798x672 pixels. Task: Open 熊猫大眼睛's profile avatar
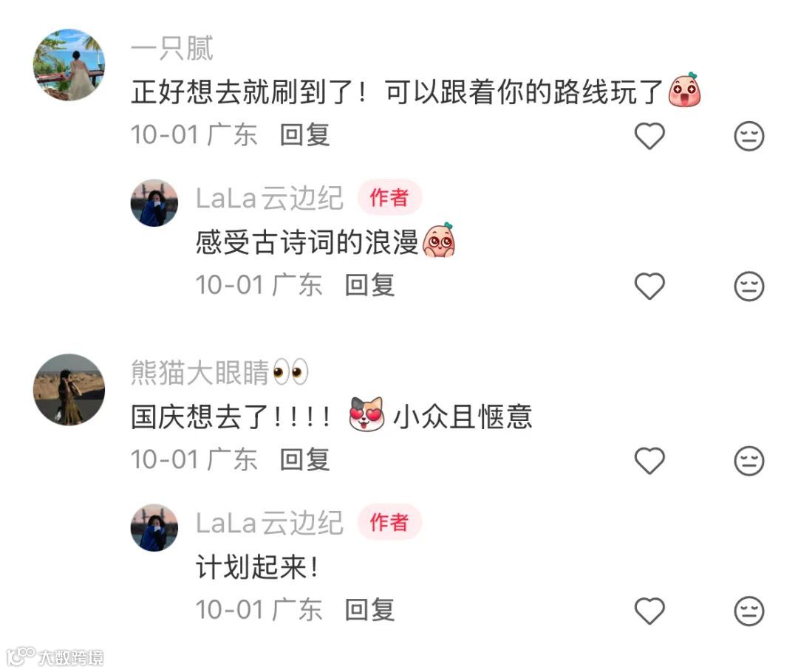click(x=69, y=390)
